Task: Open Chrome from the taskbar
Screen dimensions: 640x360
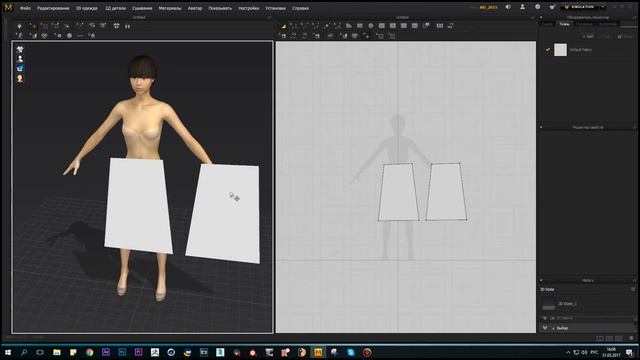Action: click(x=89, y=352)
